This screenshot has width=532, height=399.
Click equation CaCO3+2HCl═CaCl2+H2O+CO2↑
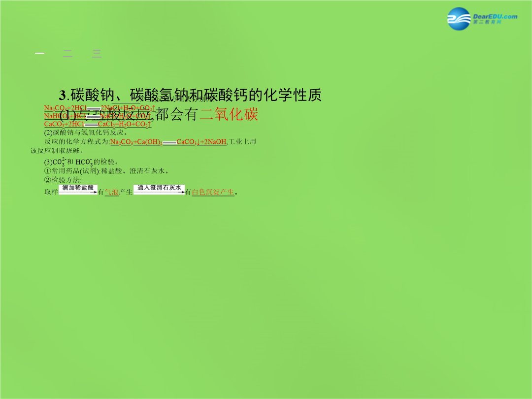click(98, 124)
